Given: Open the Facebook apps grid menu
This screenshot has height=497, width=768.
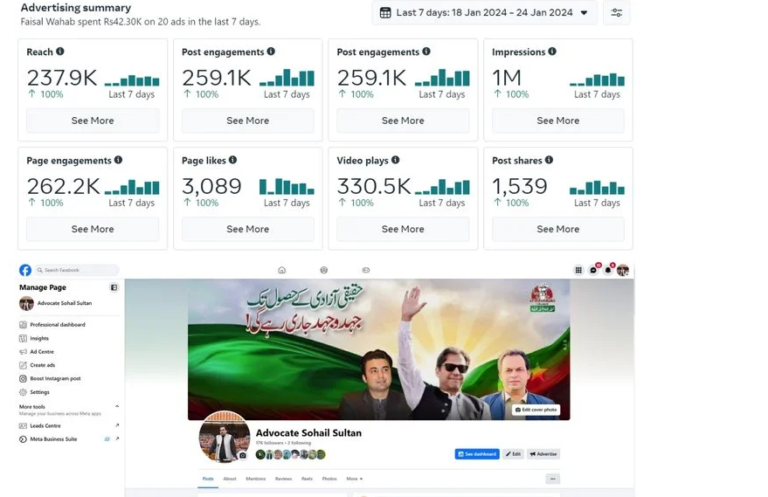Looking at the screenshot, I should [x=578, y=270].
